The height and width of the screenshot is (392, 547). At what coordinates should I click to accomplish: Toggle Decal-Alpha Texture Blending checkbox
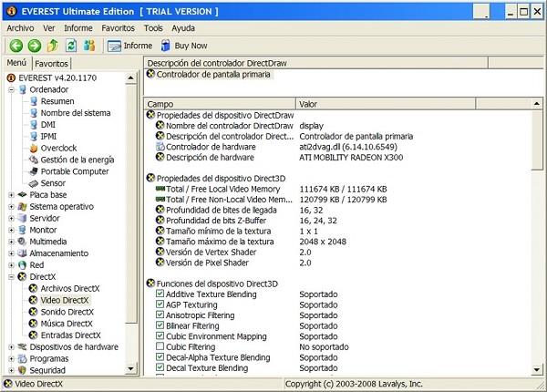click(x=160, y=356)
